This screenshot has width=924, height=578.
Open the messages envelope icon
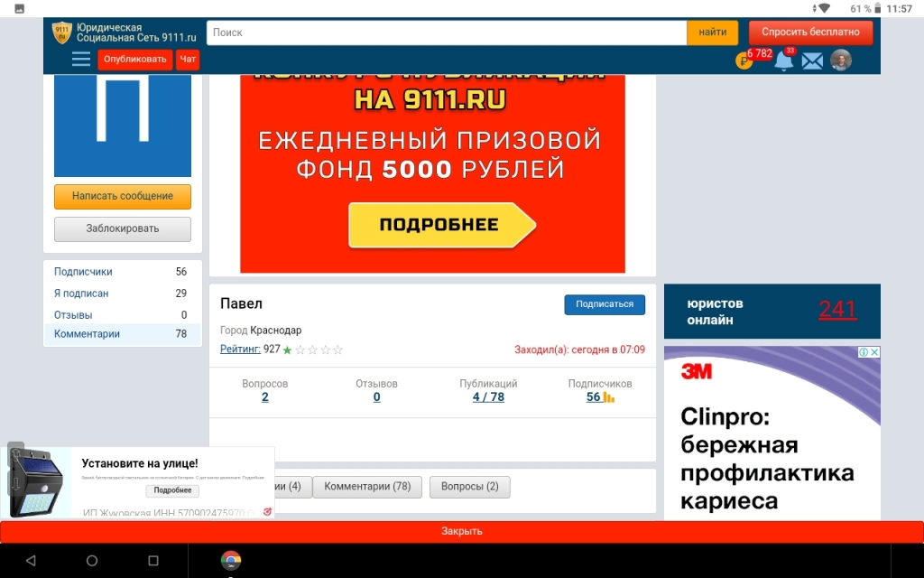(x=812, y=61)
